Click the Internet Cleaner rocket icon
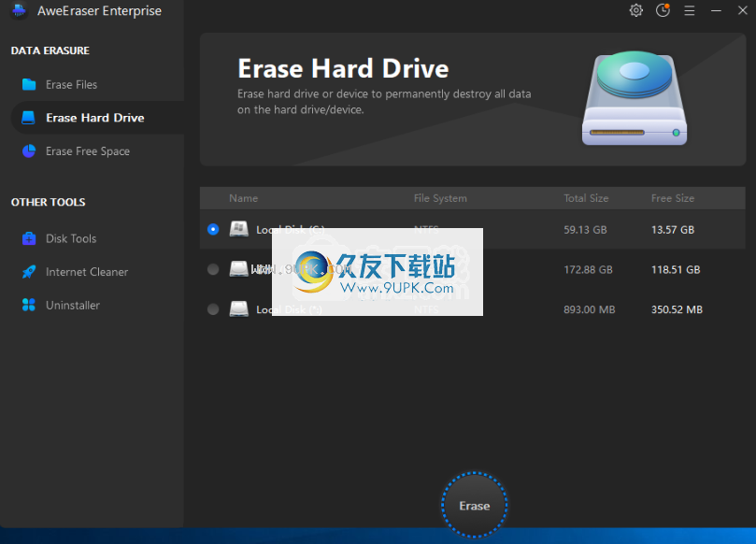The height and width of the screenshot is (544, 756). click(x=29, y=271)
